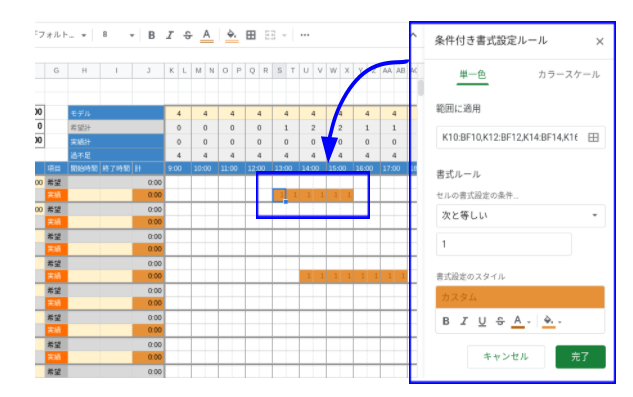The width and height of the screenshot is (633, 397).
Task: Apply strikethrough from the main toolbar
Action: tap(188, 36)
